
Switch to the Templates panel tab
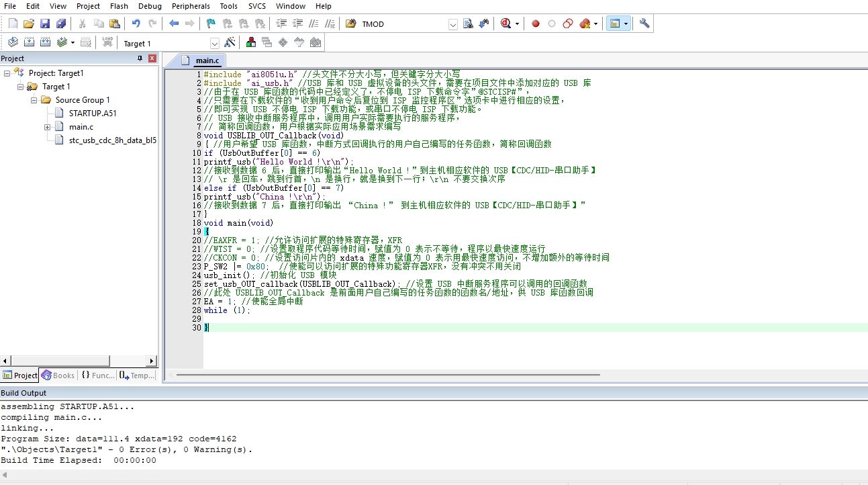tap(137, 376)
